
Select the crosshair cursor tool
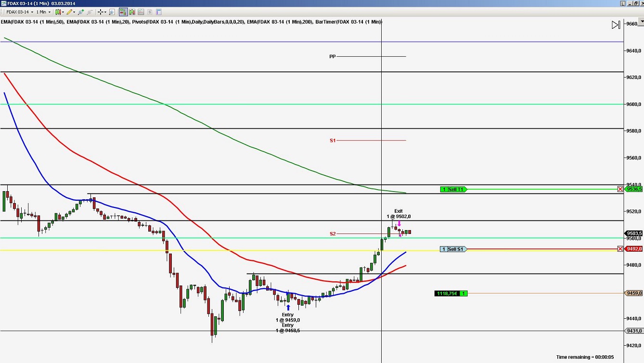[101, 12]
